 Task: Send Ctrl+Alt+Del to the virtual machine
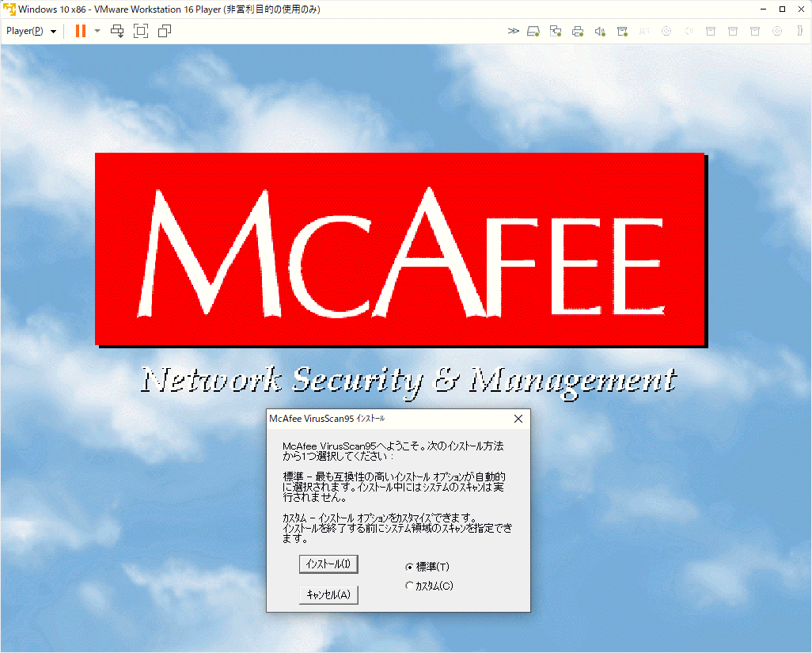(118, 31)
